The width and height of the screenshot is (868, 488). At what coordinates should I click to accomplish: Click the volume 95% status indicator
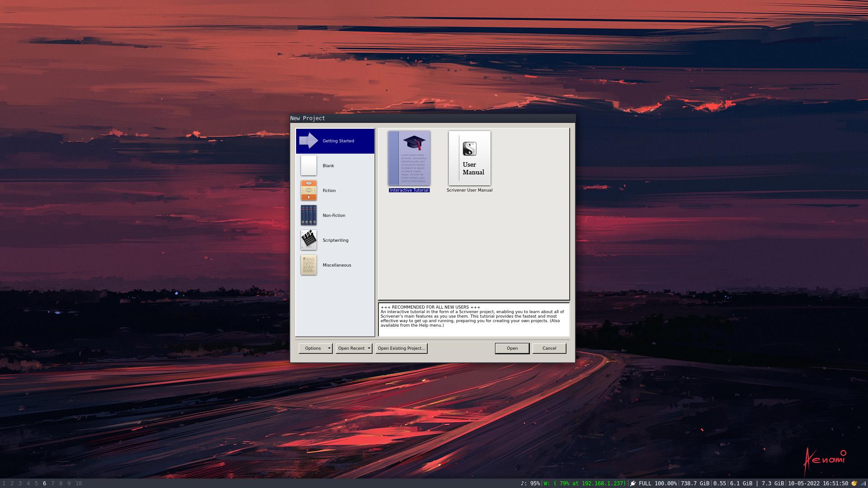click(530, 483)
